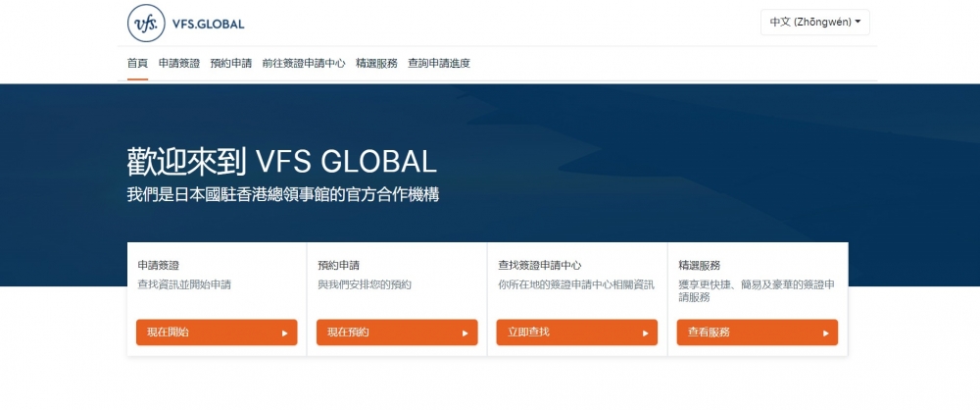Screen dimensions: 980x410
Task: Select 前往簽證申請中心 in the navigation menu
Action: (x=303, y=63)
